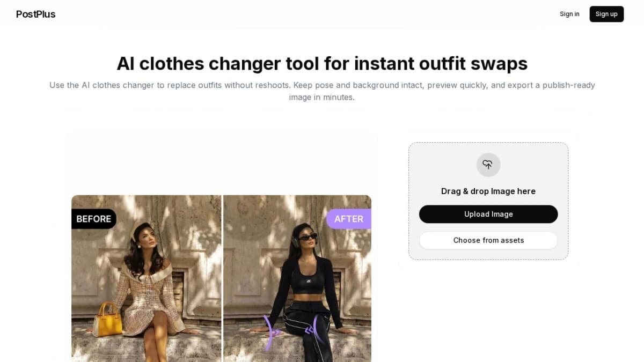Select Choose from assets
This screenshot has height=362, width=644.
(488, 240)
